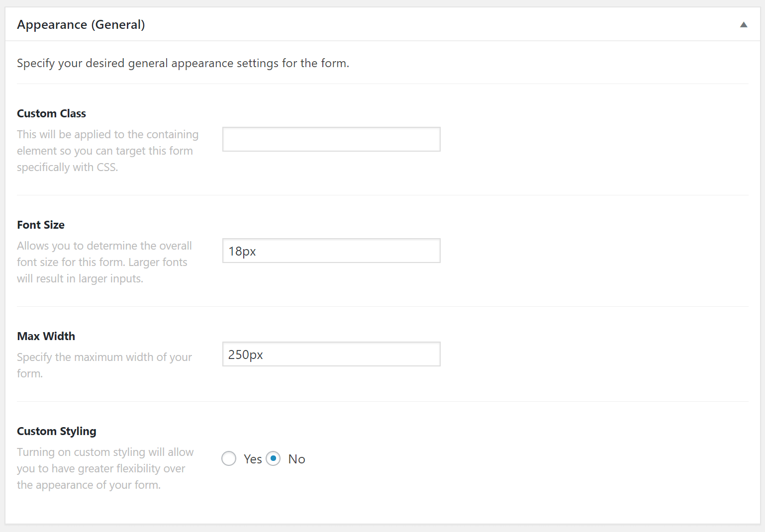Click the Yes label next to its radio

tap(252, 458)
